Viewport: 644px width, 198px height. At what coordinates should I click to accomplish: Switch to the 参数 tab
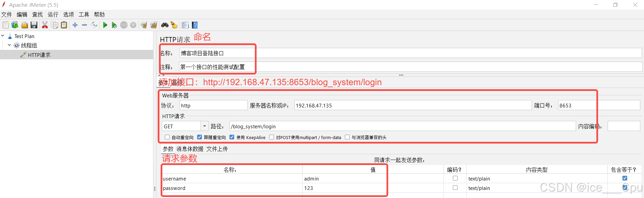point(168,149)
